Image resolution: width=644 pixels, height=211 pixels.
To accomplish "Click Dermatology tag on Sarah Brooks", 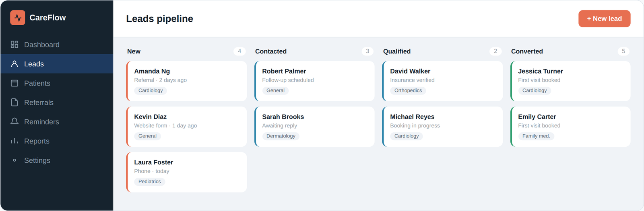I will (281, 136).
